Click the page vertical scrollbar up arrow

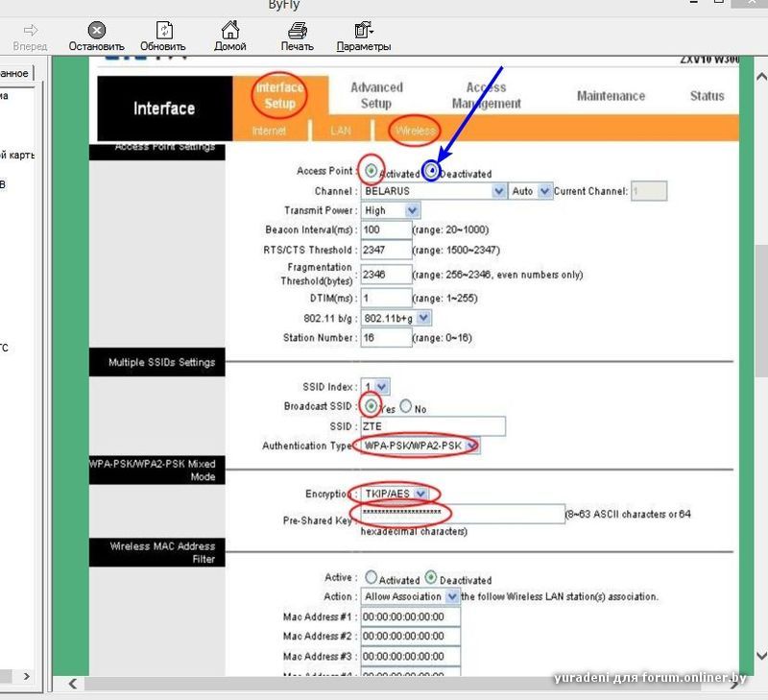(x=761, y=77)
